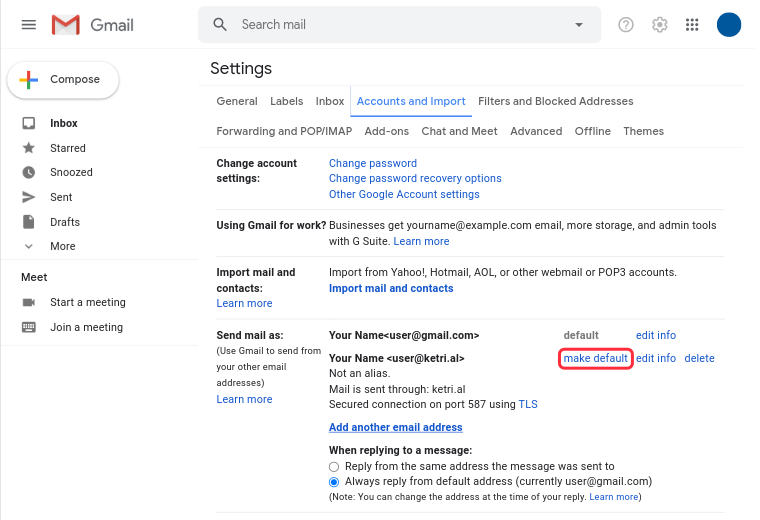Click Learn more under Send mail as
This screenshot has height=520, width=760.
pos(244,399)
